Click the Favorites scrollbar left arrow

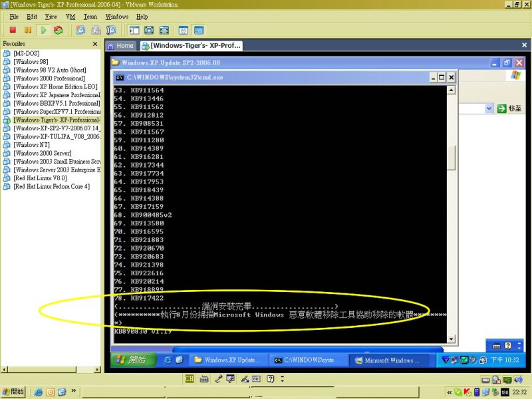point(4,370)
